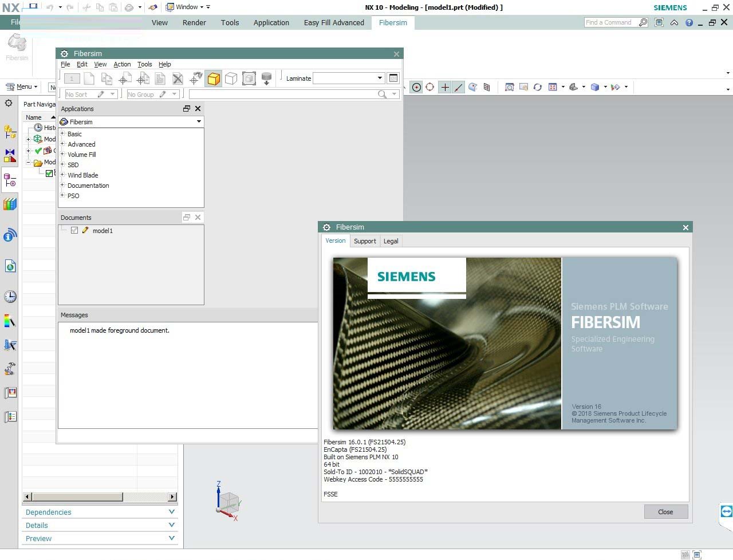The width and height of the screenshot is (733, 560).
Task: Open the Action menu in Fibersim
Action: click(122, 64)
